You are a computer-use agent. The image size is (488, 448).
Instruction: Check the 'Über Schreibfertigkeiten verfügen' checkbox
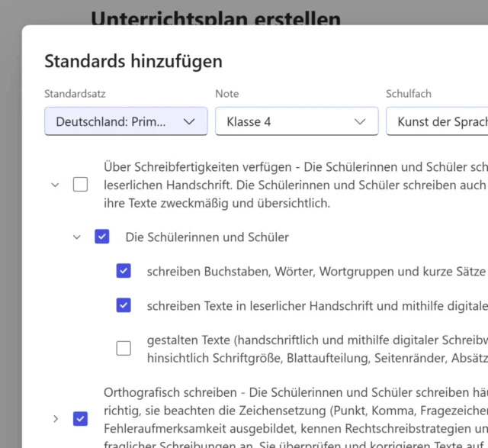[80, 185]
